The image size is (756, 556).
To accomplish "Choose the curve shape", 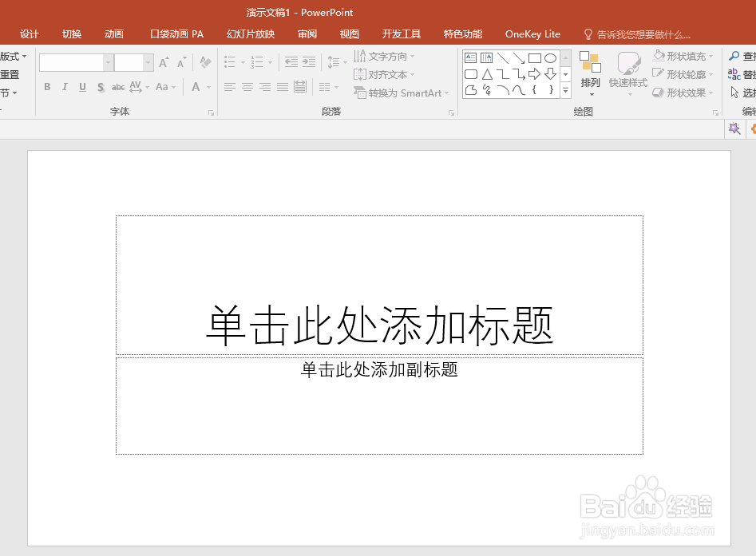I will pyautogui.click(x=519, y=90).
